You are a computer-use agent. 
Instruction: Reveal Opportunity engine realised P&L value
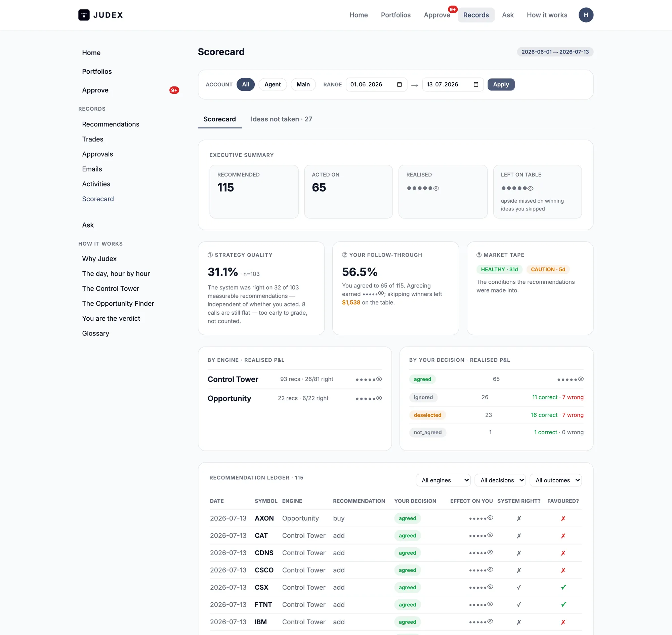pos(379,398)
